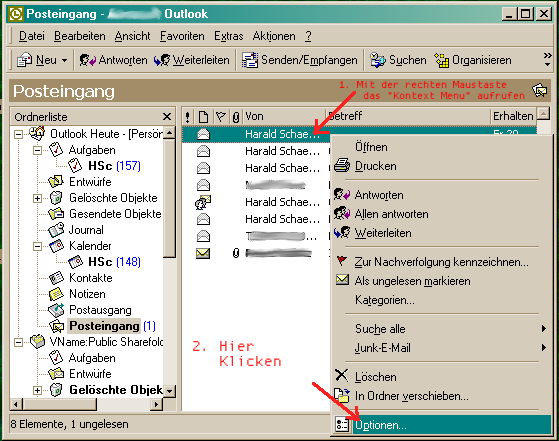Click the Notizen folder icon

pos(56,294)
